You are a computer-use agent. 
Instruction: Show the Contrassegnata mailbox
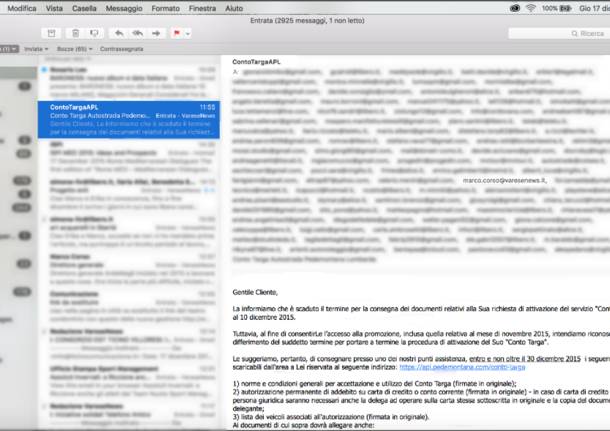point(122,49)
